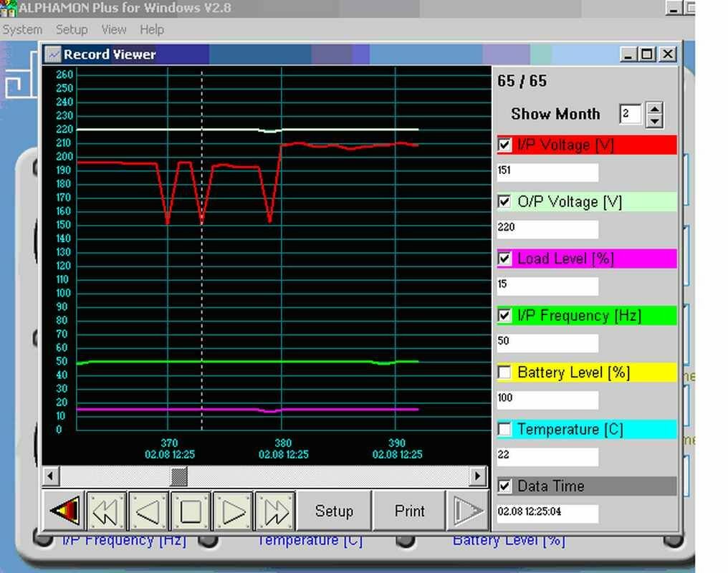Enable the Battery Level [%] checkbox

(x=504, y=372)
